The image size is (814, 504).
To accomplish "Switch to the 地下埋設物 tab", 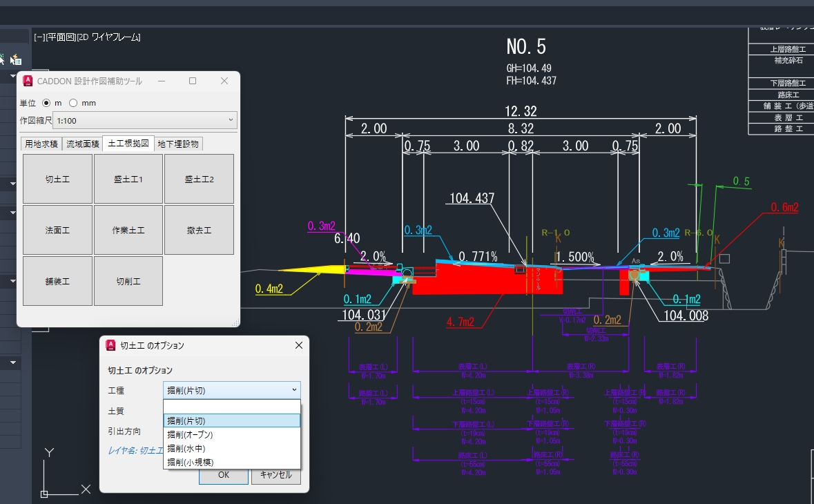I will tap(178, 144).
